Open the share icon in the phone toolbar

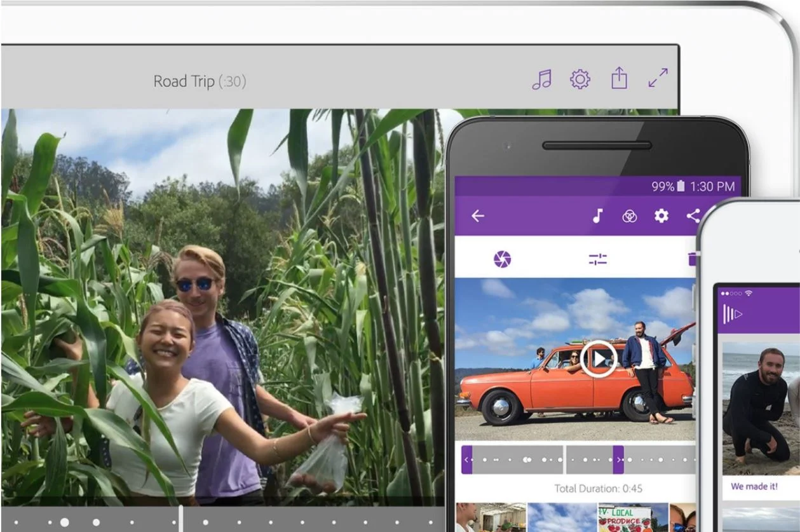693,215
